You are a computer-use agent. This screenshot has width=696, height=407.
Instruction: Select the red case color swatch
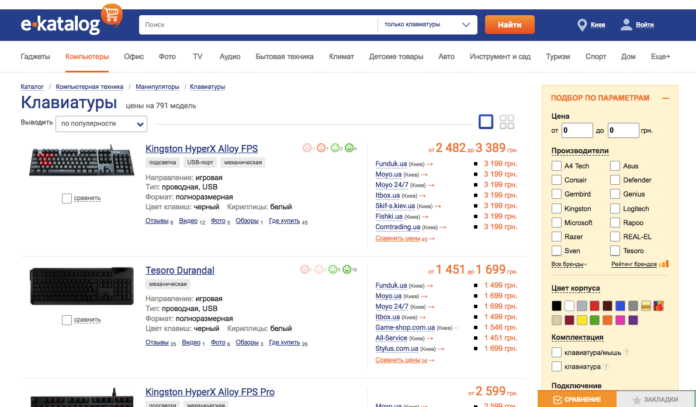click(595, 306)
